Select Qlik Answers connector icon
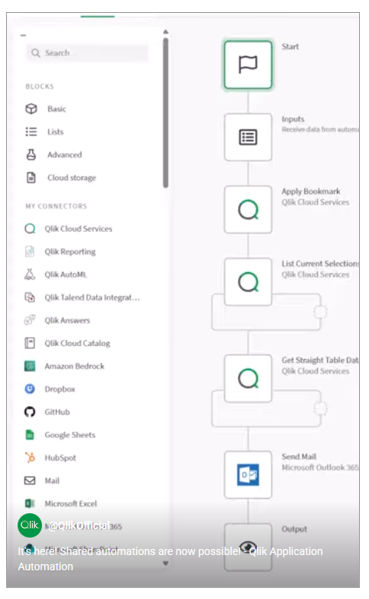Screen dimensions: 369x599 pos(30,320)
